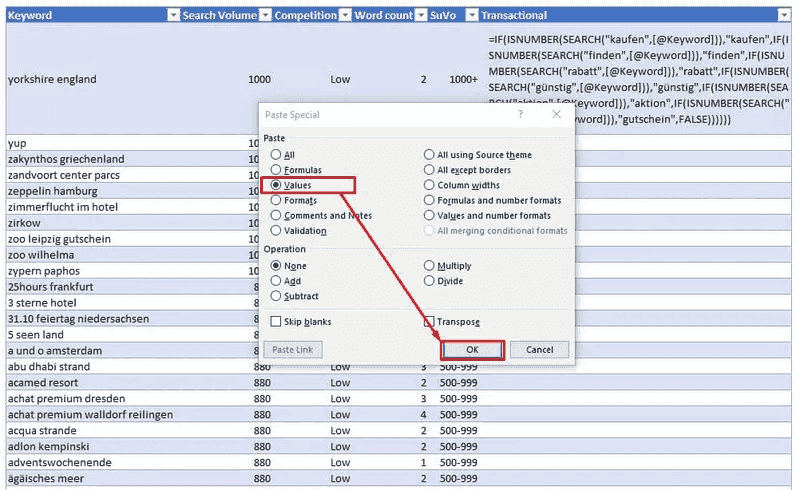The width and height of the screenshot is (800, 490).
Task: Select Formulas and number formats option
Action: coord(429,200)
